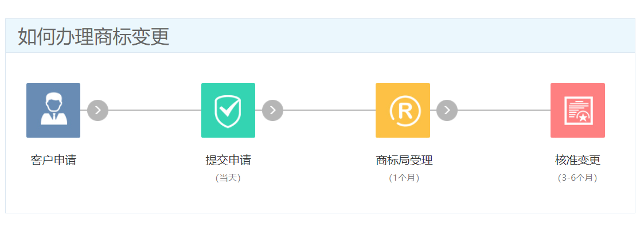Click the arrow after the trademark icon

pos(447,110)
